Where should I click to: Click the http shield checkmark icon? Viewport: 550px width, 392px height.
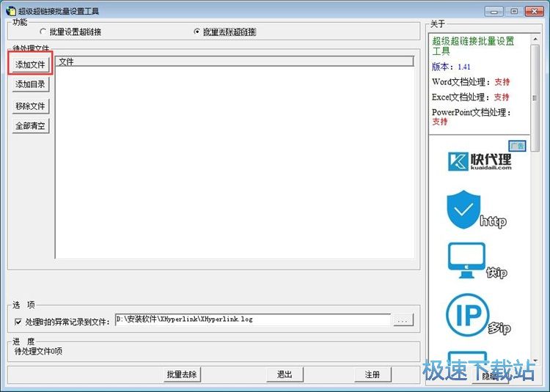463,209
